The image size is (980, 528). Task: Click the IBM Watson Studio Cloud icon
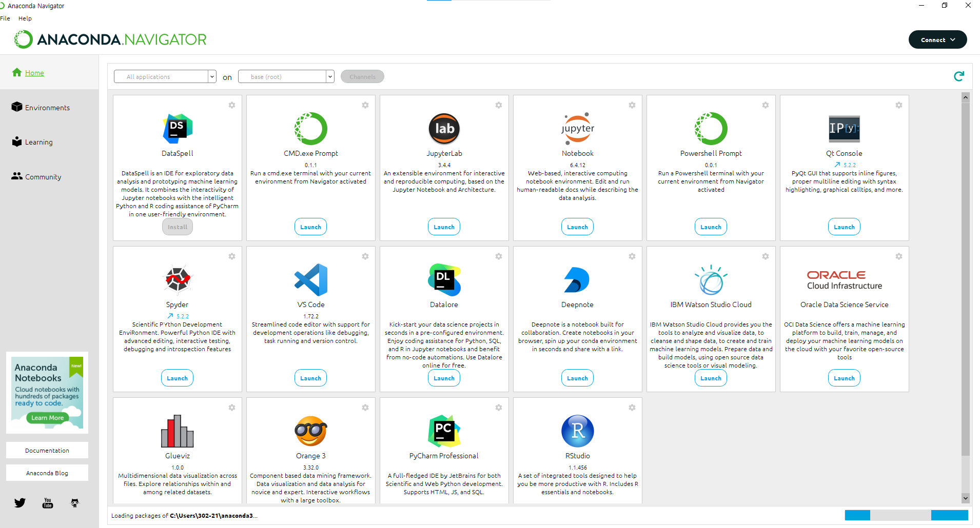point(711,279)
